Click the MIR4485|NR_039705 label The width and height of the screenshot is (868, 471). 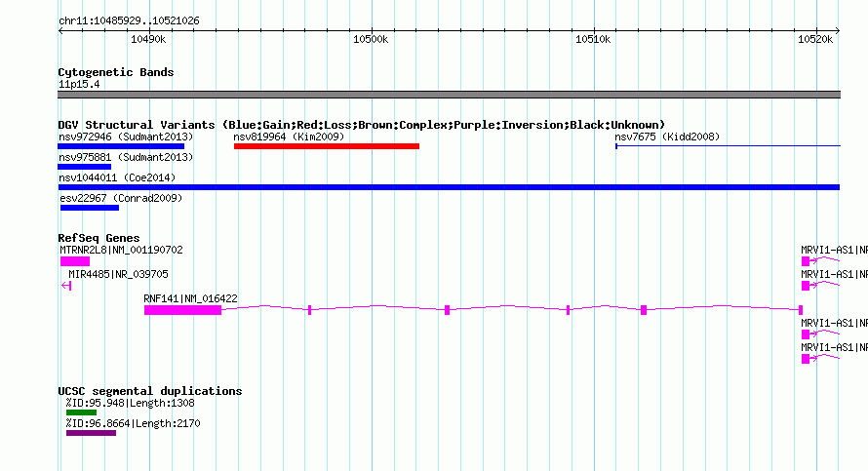tap(118, 274)
